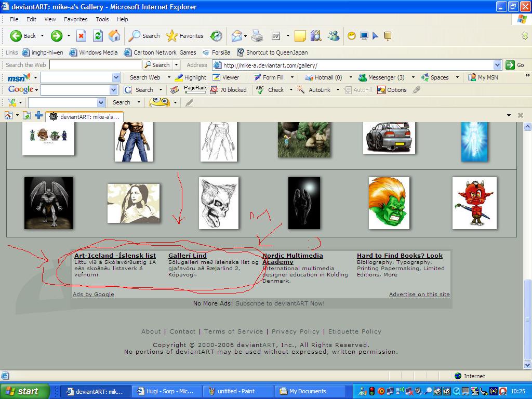Open the skull sketch thumbnail
The height and width of the screenshot is (399, 532).
219,203
